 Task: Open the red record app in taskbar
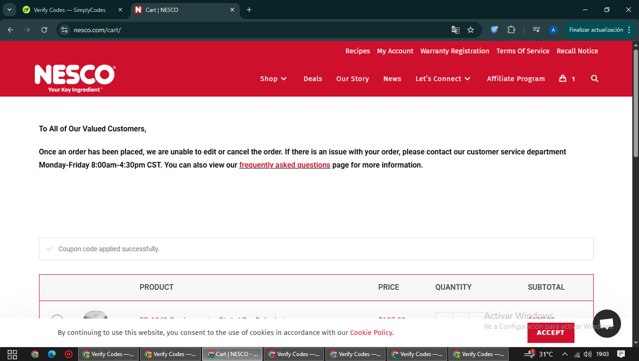tap(68, 354)
